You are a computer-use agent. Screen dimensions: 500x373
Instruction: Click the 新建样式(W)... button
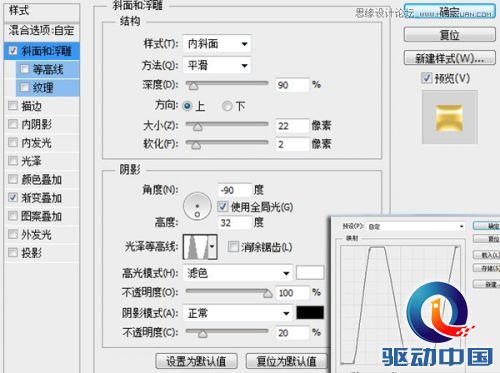point(450,58)
